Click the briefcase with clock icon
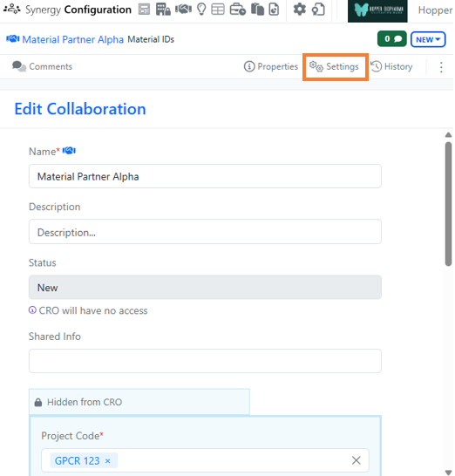Screen dimensions: 455x476 click(x=238, y=10)
